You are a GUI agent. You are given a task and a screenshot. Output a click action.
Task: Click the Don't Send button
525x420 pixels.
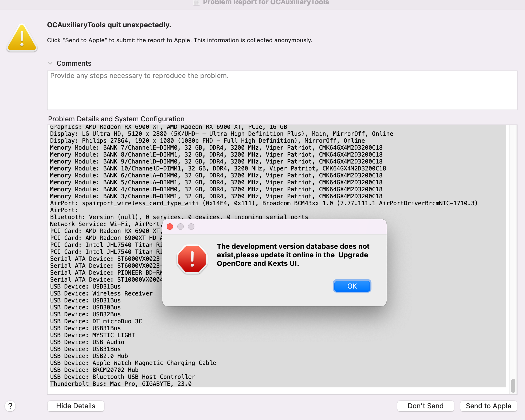pyautogui.click(x=425, y=406)
